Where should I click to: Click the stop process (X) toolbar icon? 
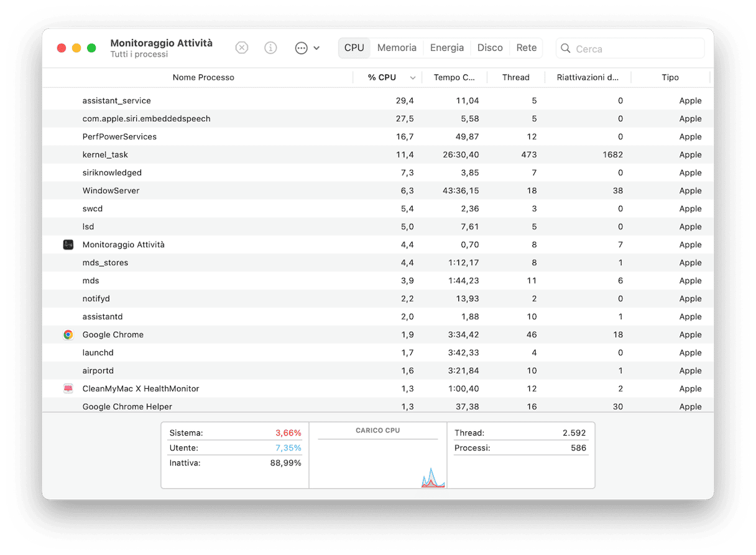pyautogui.click(x=242, y=48)
